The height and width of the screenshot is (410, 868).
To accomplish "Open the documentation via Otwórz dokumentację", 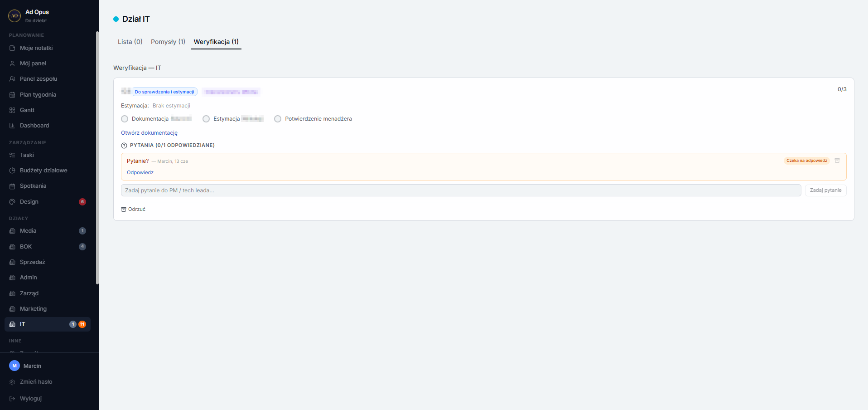I will coord(149,133).
